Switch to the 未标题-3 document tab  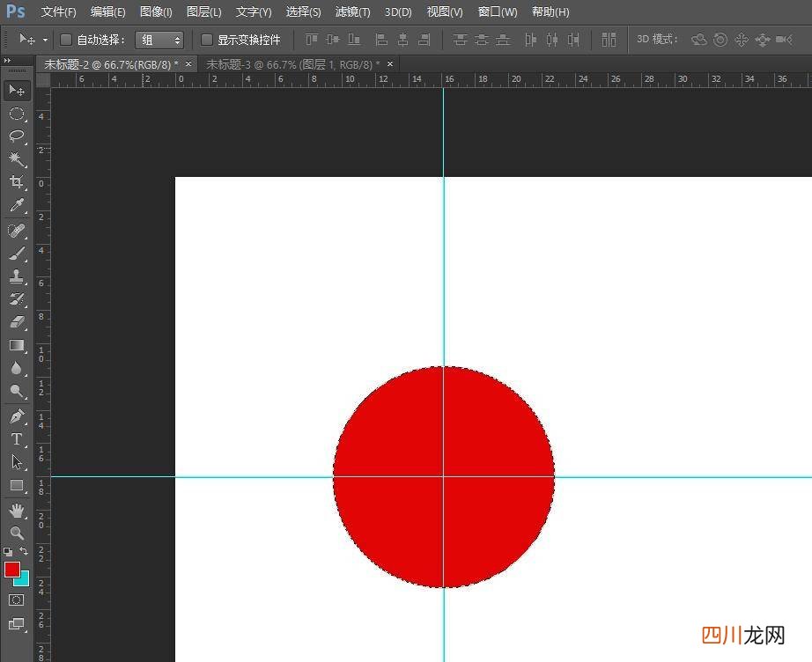pos(292,64)
